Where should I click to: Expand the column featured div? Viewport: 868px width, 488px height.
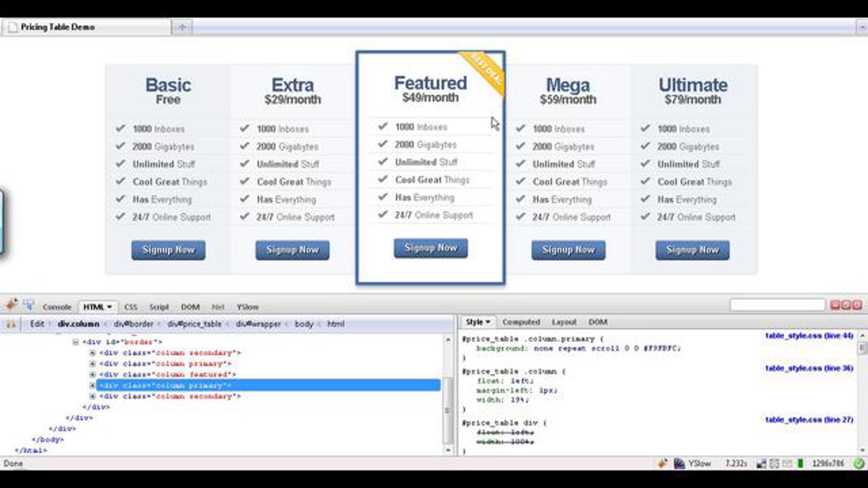93,374
